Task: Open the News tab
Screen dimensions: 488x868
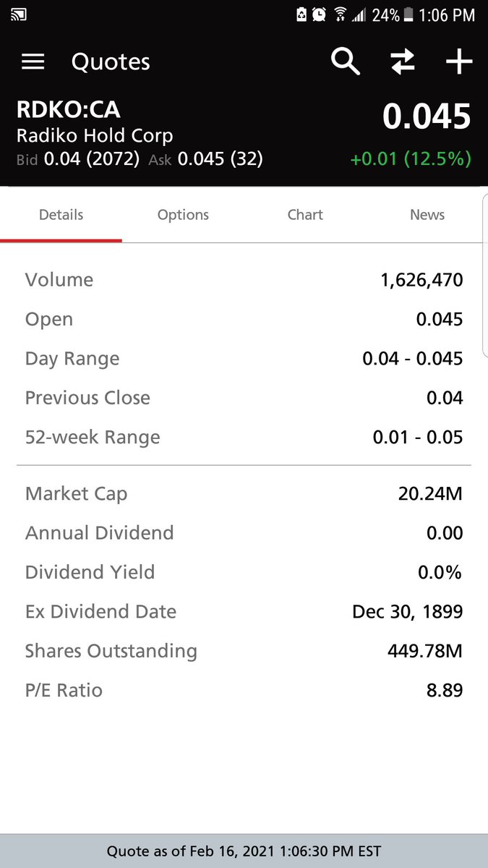Action: (x=427, y=215)
